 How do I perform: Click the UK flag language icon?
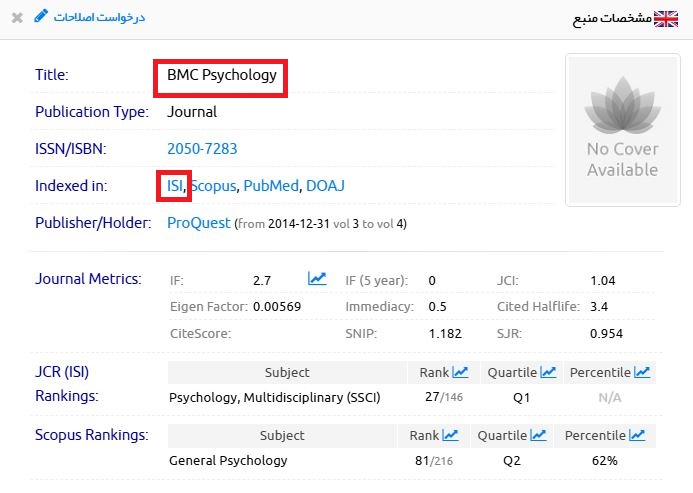click(x=666, y=19)
